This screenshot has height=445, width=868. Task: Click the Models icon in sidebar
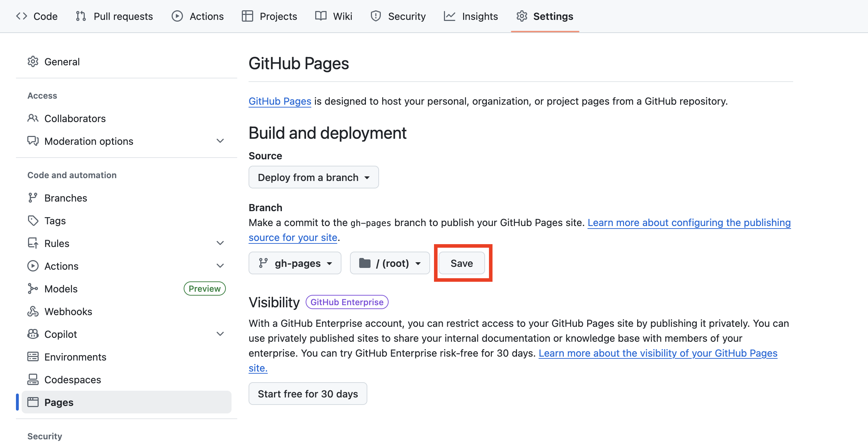33,289
